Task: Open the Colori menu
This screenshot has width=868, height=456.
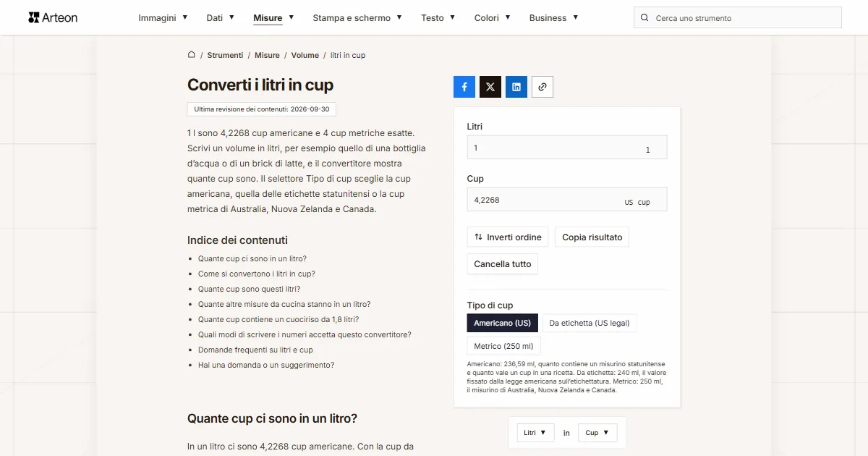Action: coord(493,17)
